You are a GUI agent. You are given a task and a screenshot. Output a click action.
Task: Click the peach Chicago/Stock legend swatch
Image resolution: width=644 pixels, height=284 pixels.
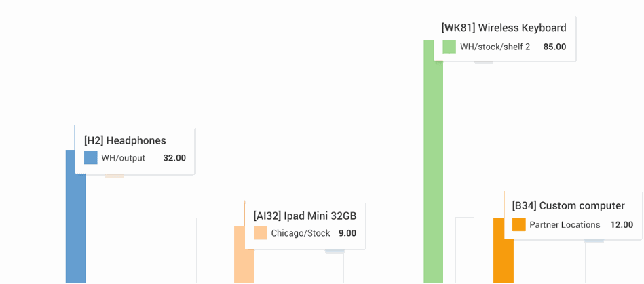coord(261,233)
